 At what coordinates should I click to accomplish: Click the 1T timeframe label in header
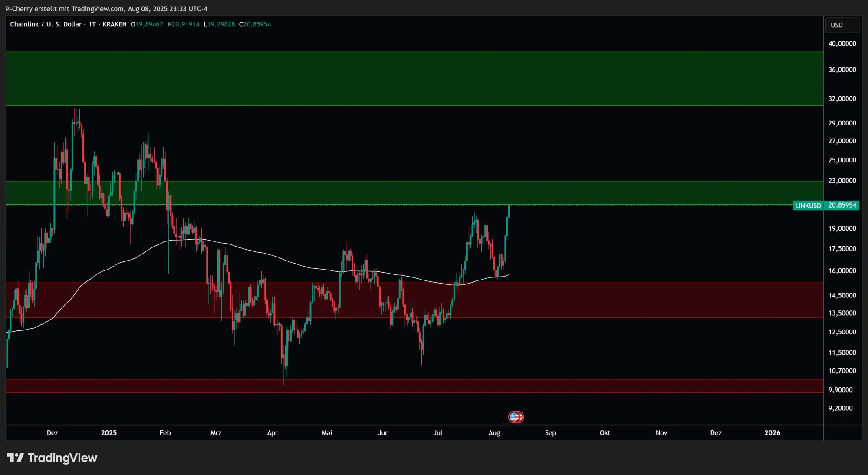click(x=92, y=24)
